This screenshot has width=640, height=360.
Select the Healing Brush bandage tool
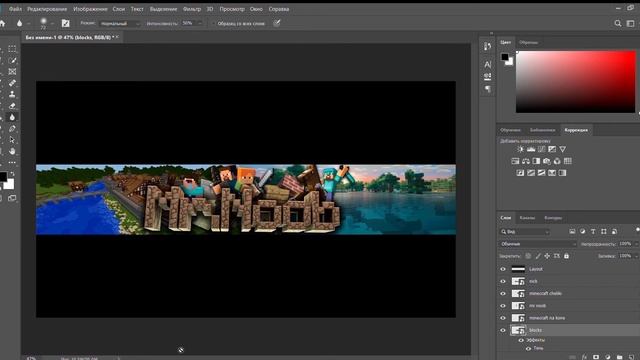[x=12, y=83]
